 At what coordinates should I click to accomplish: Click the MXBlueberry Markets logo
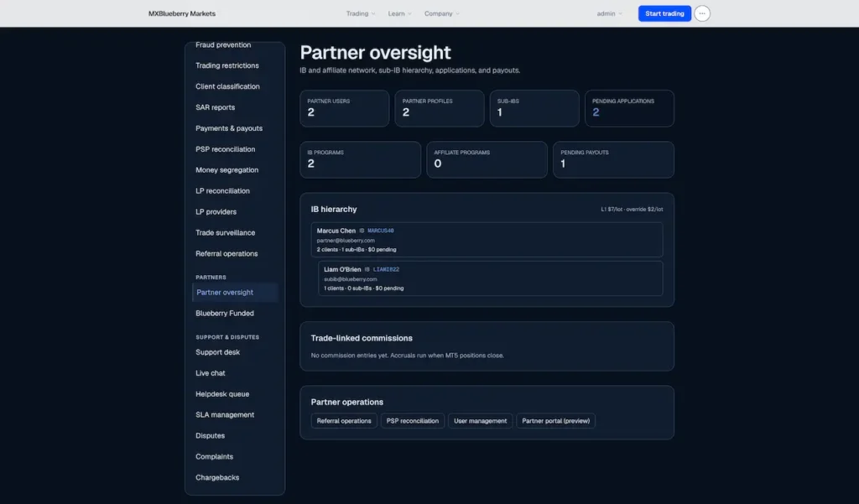182,13
